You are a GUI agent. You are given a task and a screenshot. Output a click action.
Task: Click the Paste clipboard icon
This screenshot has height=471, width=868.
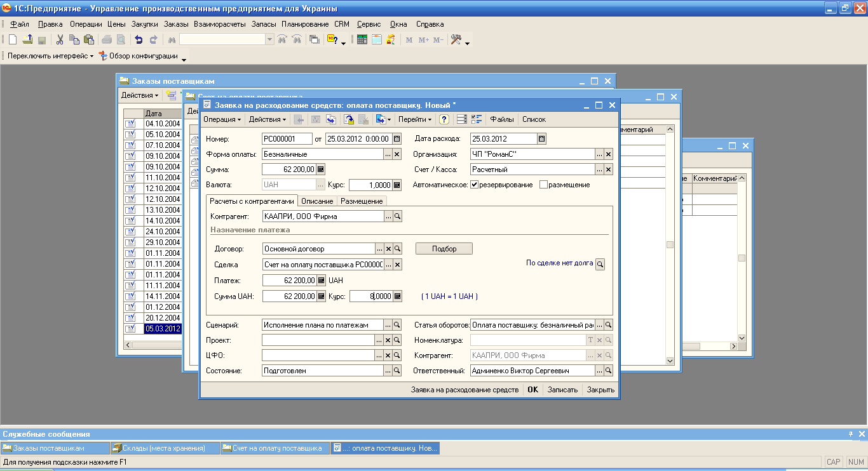pyautogui.click(x=88, y=39)
